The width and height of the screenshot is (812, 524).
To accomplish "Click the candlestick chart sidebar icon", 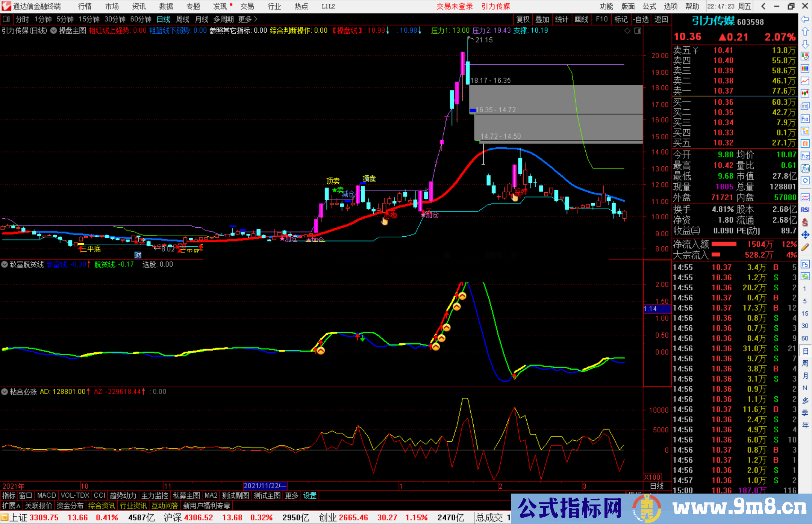I will 805,93.
